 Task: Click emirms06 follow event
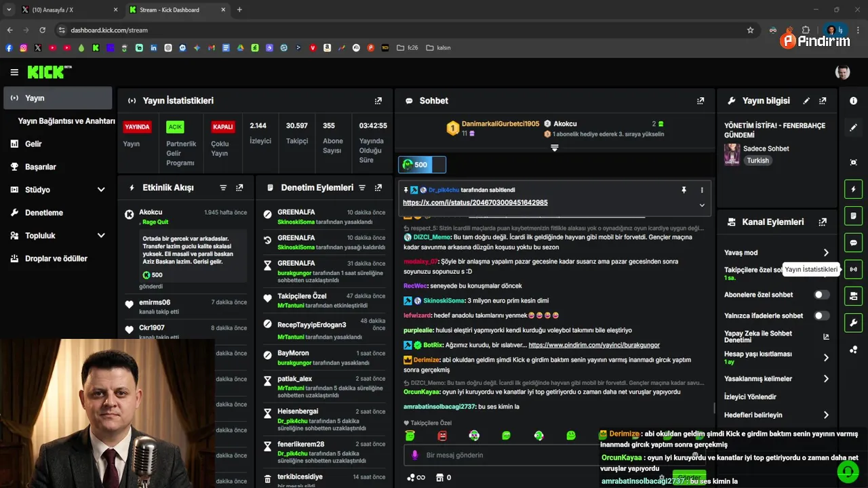186,306
